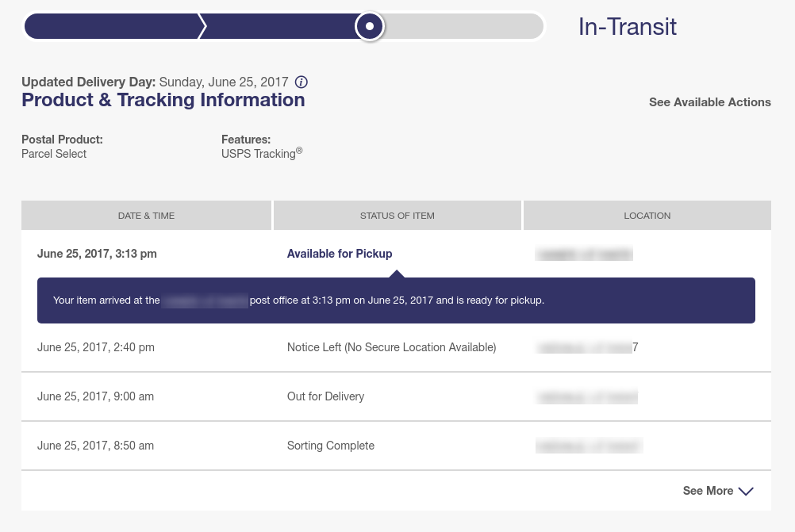Click the unfilled grey end of the progress bar
The image size is (795, 532).
click(463, 26)
